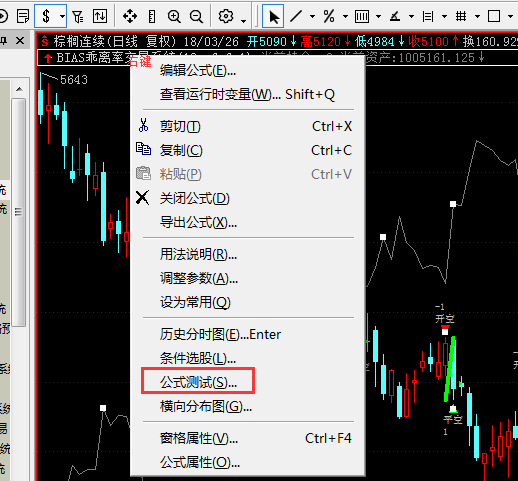Expand dropdown arrow beside percent tool
The height and width of the screenshot is (481, 518).
click(x=345, y=16)
